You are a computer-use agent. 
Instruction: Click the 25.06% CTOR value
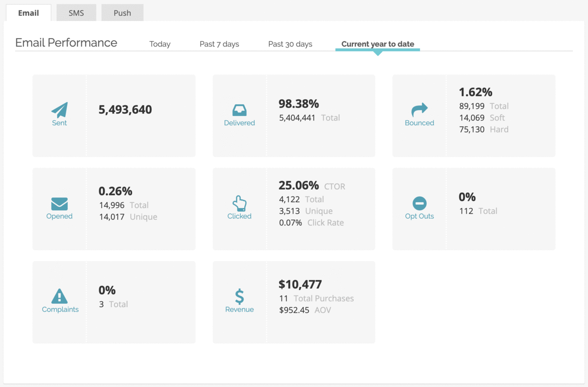point(298,185)
